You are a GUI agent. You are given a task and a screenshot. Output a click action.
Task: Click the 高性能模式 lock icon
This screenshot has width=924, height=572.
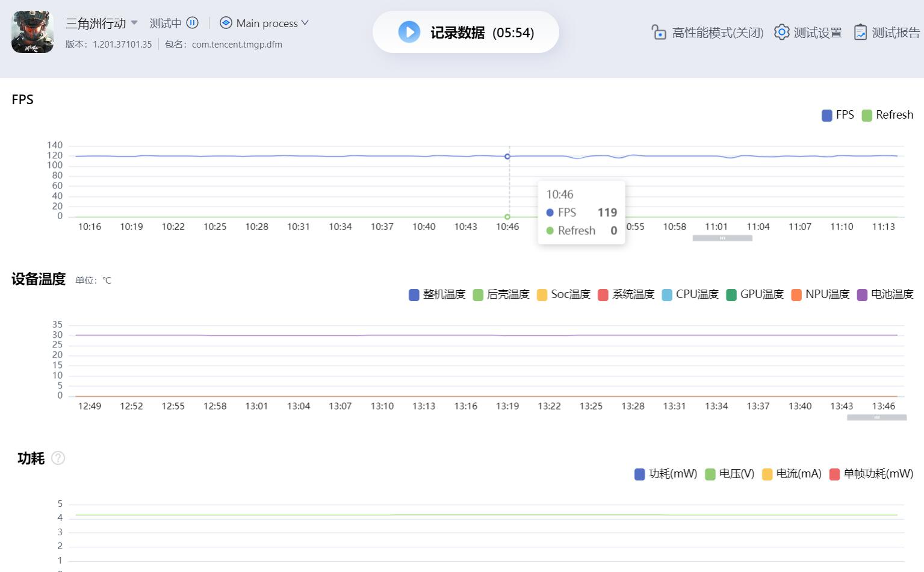pyautogui.click(x=659, y=32)
